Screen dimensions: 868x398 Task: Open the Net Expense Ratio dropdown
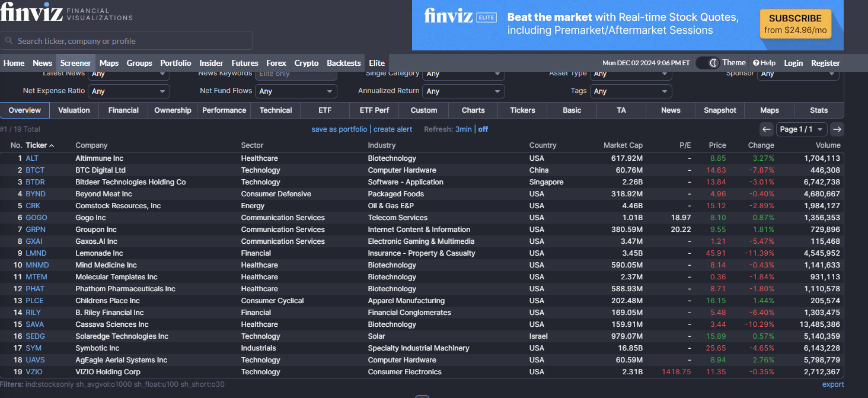(129, 91)
